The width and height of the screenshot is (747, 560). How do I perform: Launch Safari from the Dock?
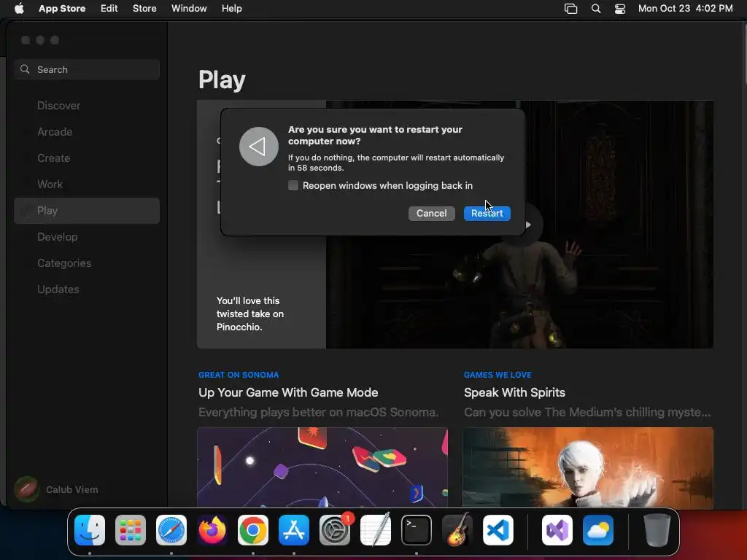pos(171,530)
